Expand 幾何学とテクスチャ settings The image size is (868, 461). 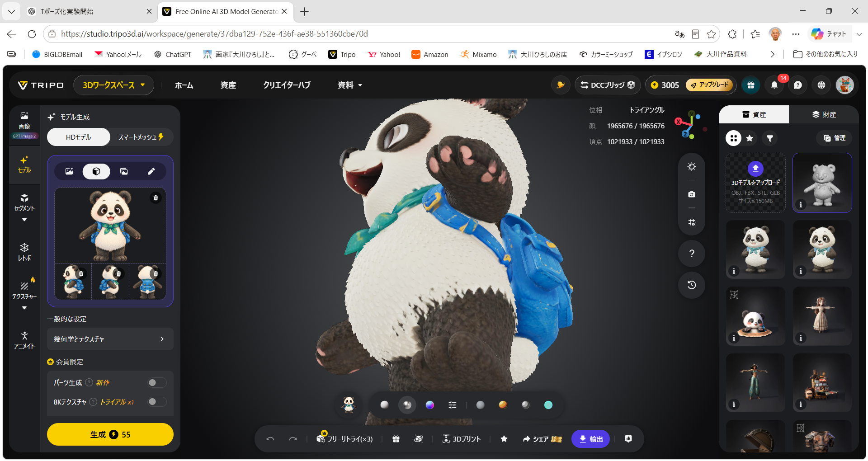(110, 339)
